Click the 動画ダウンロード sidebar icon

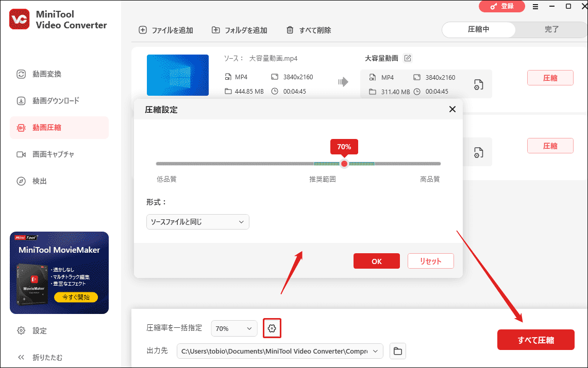point(21,101)
